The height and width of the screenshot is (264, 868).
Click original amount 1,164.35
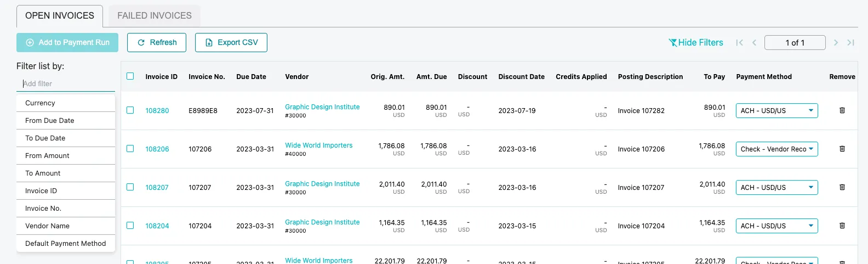[392, 223]
